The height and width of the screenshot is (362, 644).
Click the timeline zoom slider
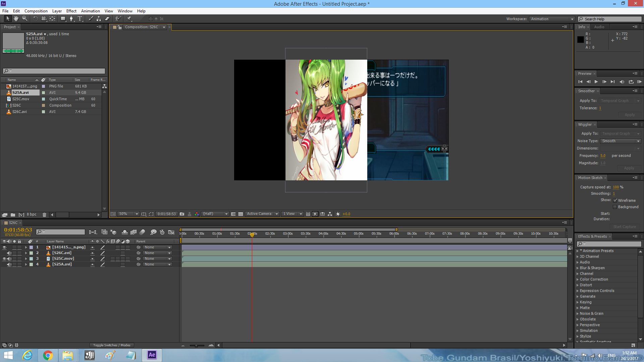pos(197,345)
